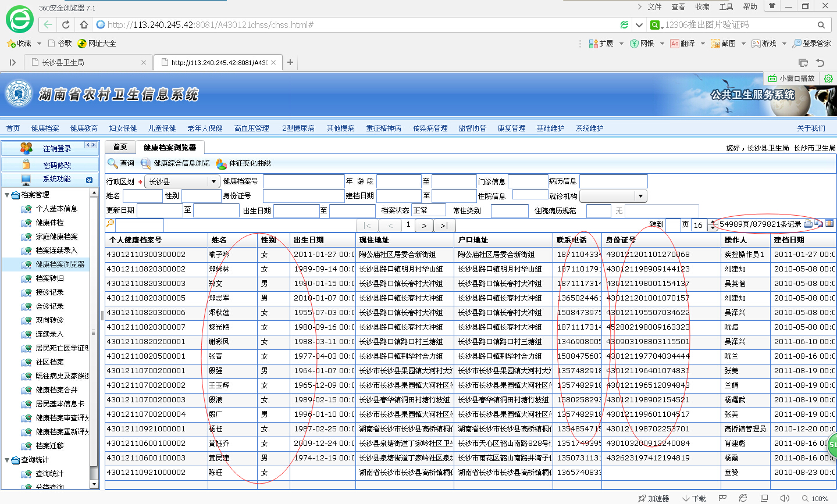This screenshot has height=504, width=837.
Task: Collapse the 查询统计 tree node
Action: 7,460
